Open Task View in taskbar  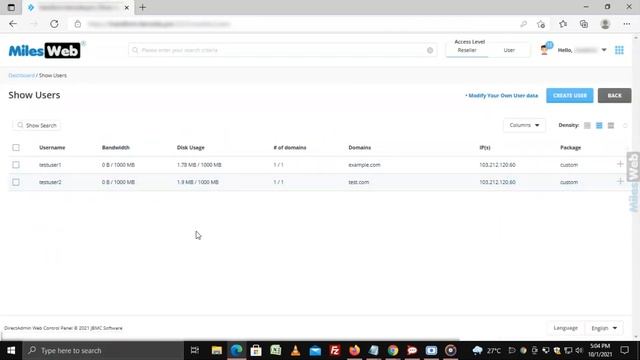(x=195, y=351)
